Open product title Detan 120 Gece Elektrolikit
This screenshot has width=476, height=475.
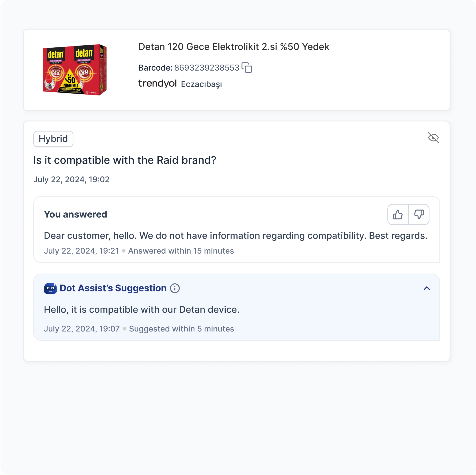pyautogui.click(x=234, y=47)
